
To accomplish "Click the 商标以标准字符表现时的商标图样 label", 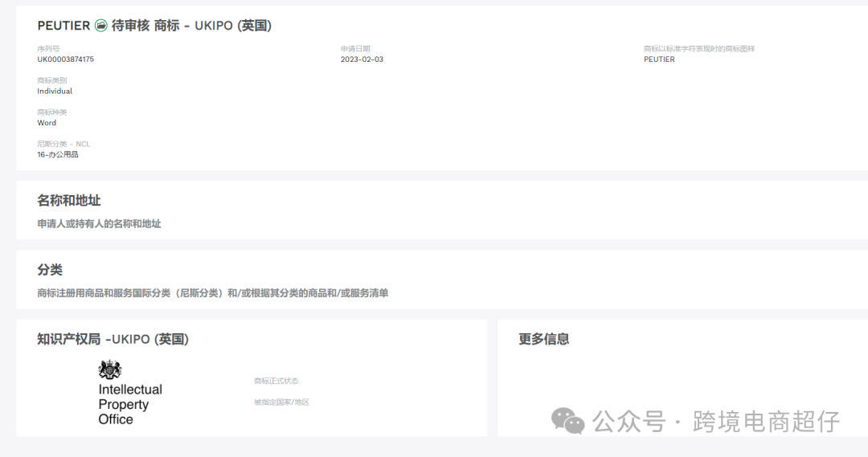I will pos(699,49).
